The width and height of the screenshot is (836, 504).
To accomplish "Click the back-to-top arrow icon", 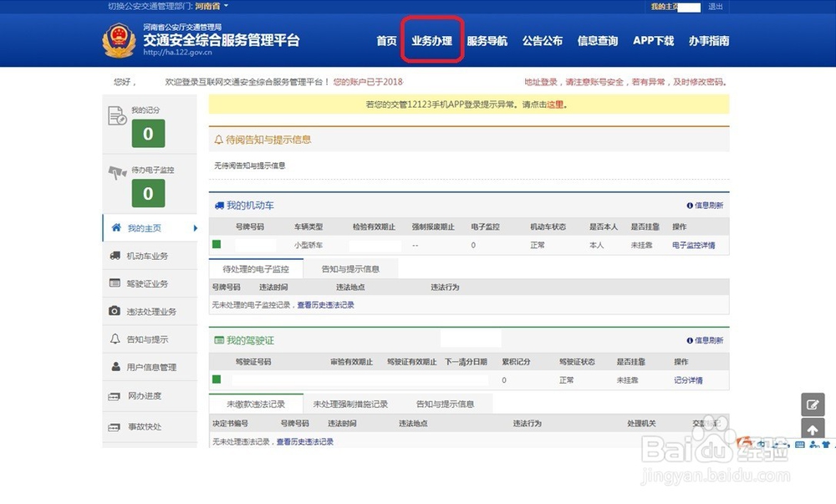I will 813,430.
